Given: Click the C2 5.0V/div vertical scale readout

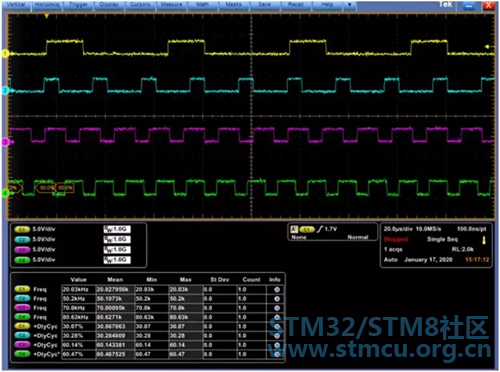Looking at the screenshot, I should (44, 239).
